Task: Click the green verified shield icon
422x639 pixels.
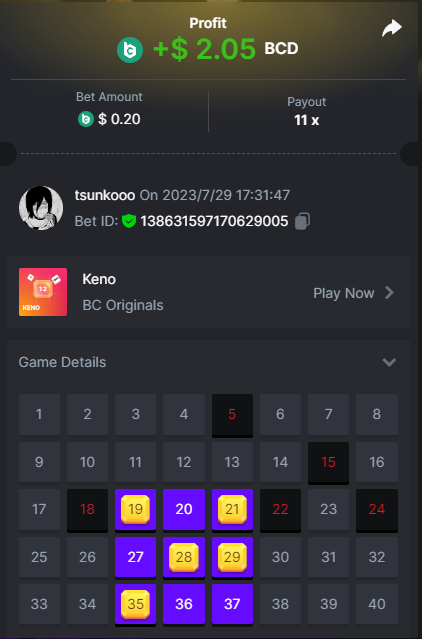Action: pos(129,221)
